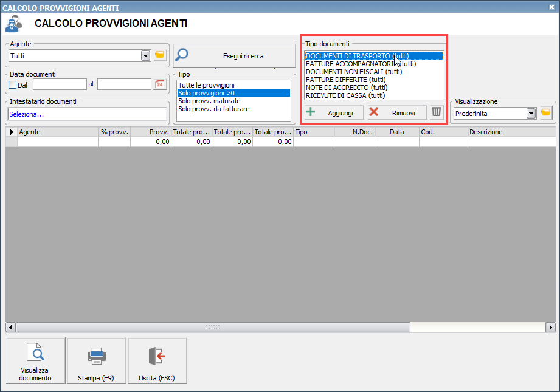The width and height of the screenshot is (560, 392).
Task: Select DOCUMENTI NON FISCALI (tutti) entry
Action: pos(374,71)
